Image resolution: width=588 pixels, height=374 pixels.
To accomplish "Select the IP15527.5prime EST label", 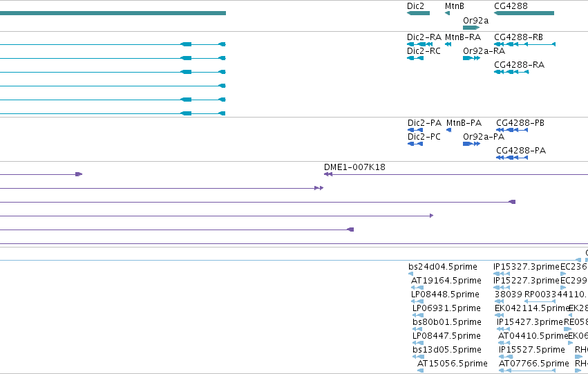I will [532, 350].
